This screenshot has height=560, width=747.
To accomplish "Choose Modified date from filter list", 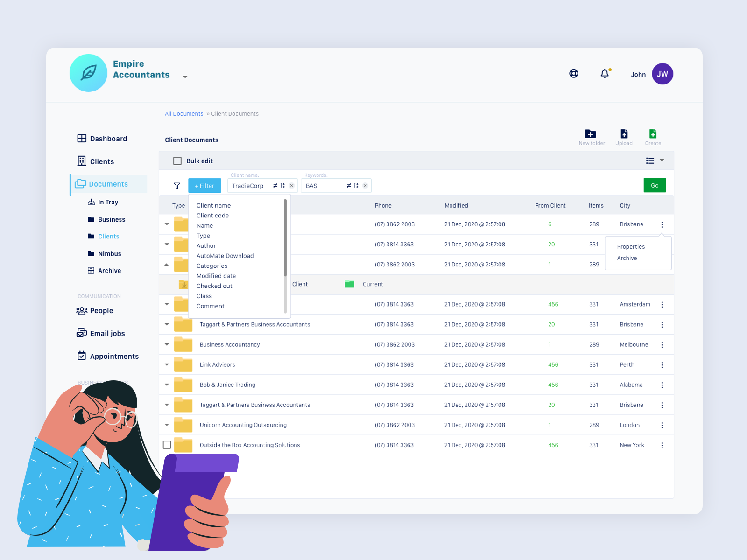I will (216, 276).
